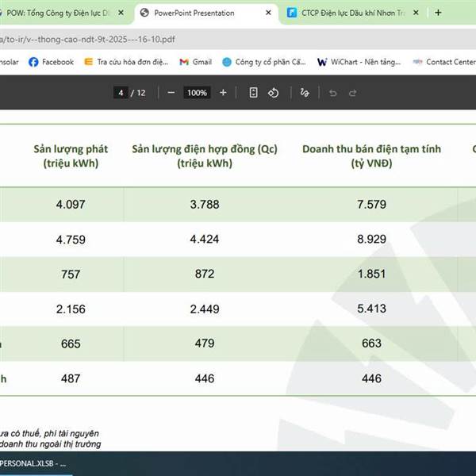Click the zoom percentage field showing 100%

[x=197, y=93]
